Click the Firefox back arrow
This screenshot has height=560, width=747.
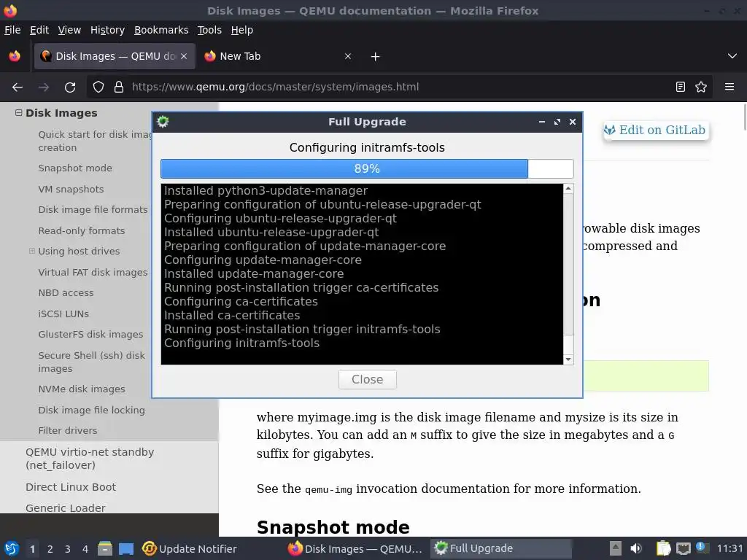18,87
